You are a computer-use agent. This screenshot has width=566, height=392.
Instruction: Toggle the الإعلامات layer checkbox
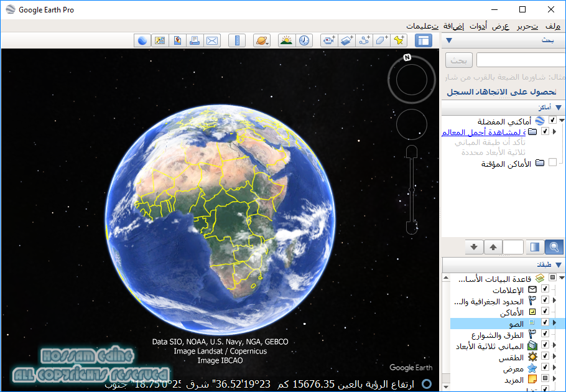545,289
